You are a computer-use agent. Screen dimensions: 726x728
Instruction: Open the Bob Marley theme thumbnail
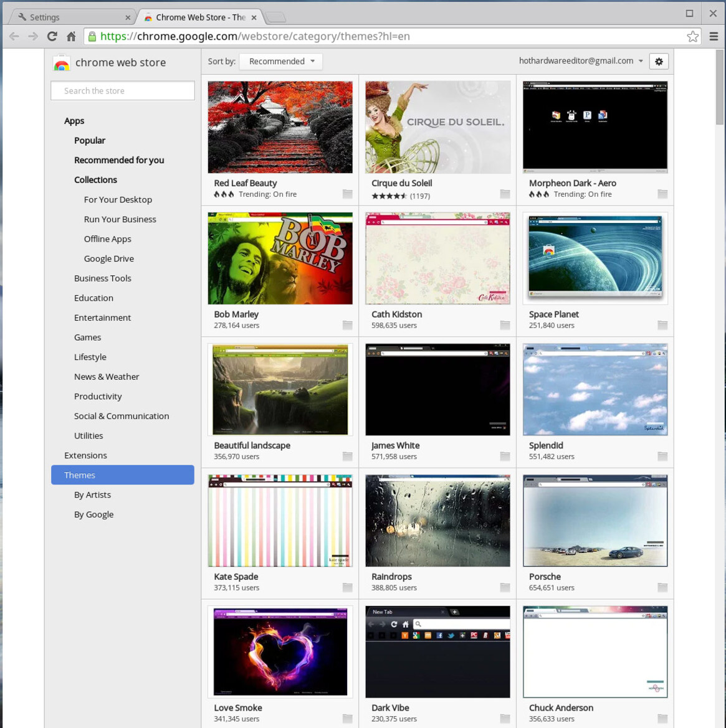(280, 258)
